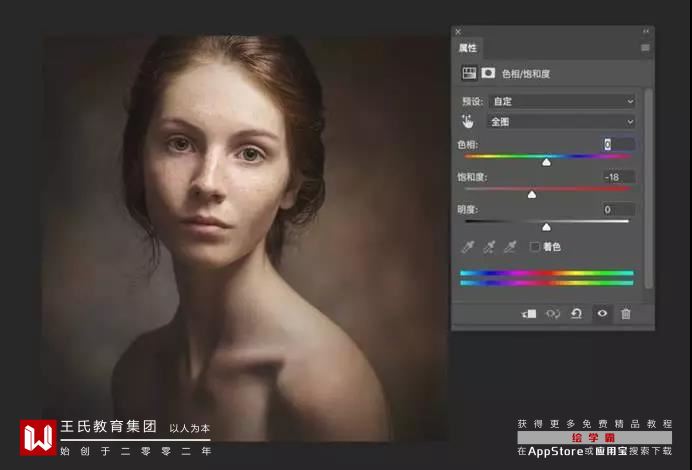Delete the adjustment layer with trash icon

626,314
